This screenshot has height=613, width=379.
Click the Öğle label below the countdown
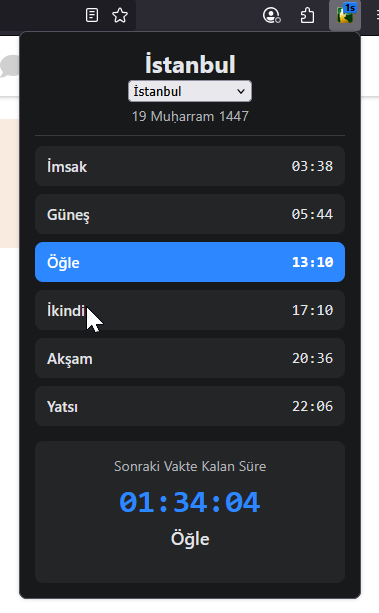point(190,539)
